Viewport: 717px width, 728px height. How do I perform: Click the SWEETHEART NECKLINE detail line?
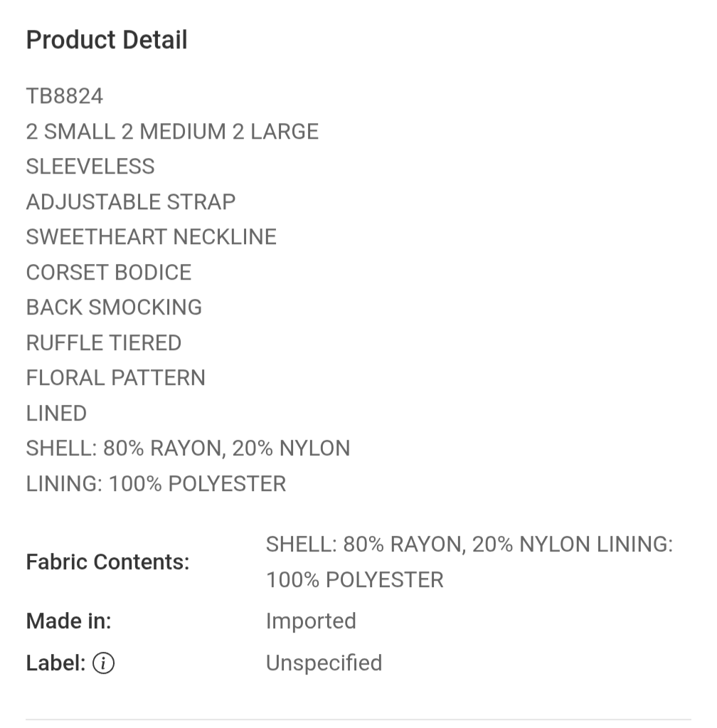coord(152,237)
